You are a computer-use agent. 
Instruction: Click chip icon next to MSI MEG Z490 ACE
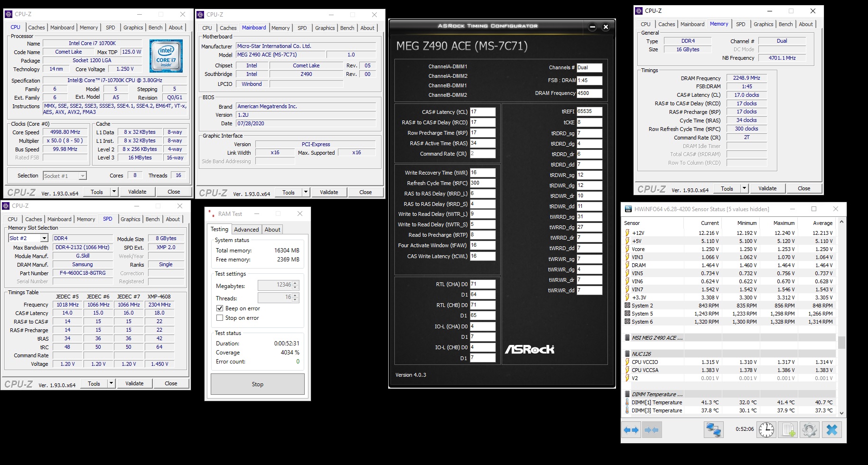[627, 338]
